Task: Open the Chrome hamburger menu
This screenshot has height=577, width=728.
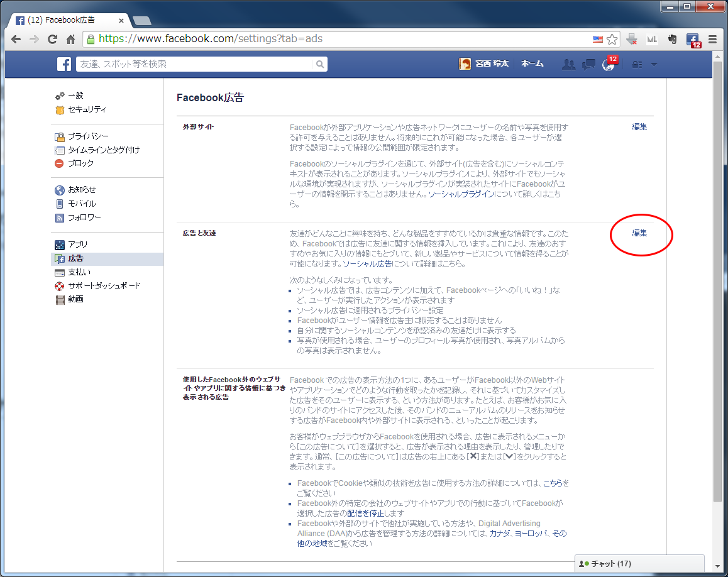Action: 713,39
